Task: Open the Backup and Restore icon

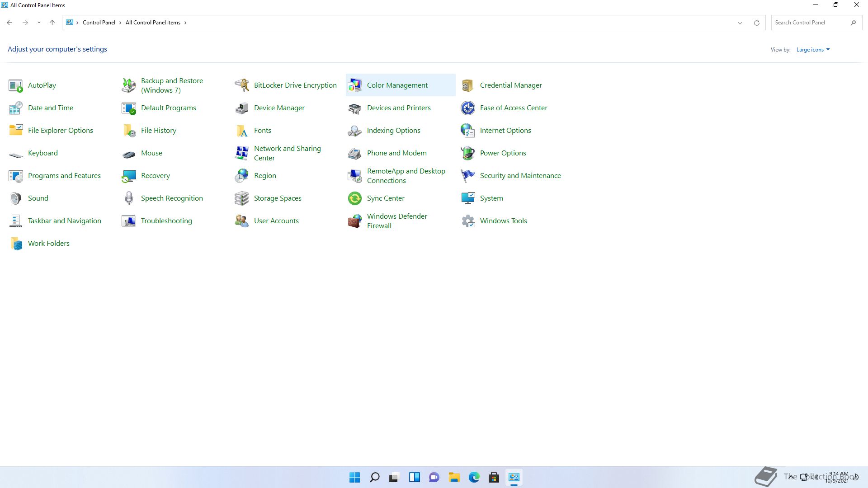Action: (129, 85)
